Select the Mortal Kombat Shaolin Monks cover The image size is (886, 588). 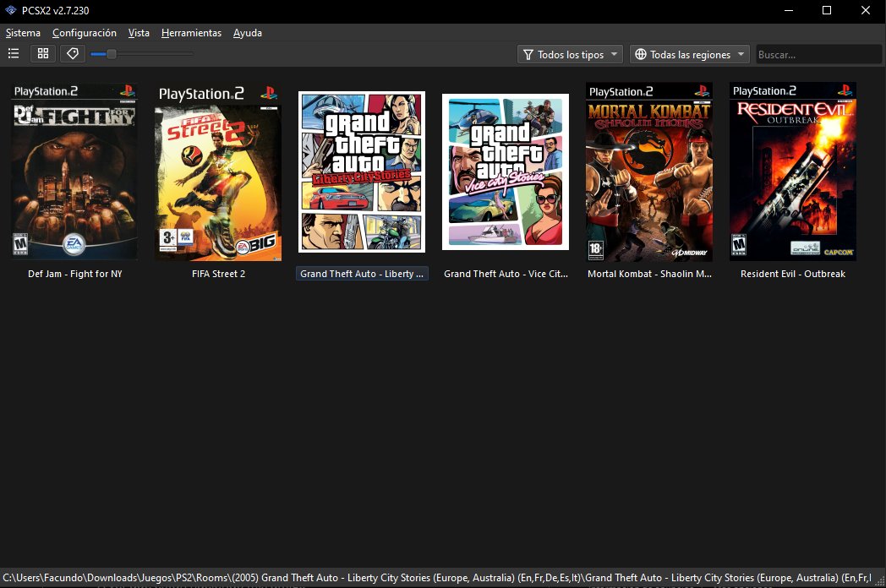coord(649,171)
